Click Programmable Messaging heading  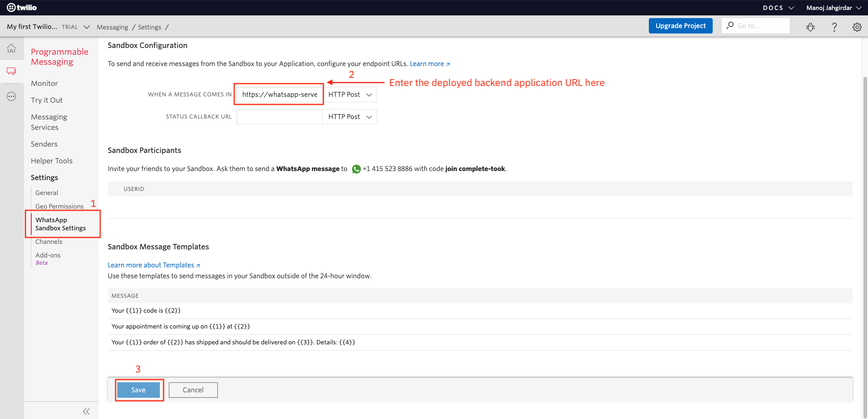(x=59, y=57)
